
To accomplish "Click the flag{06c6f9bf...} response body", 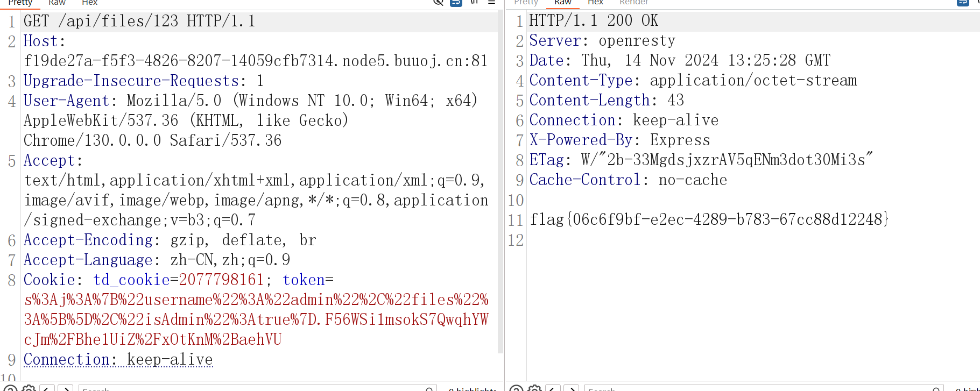I will click(709, 220).
